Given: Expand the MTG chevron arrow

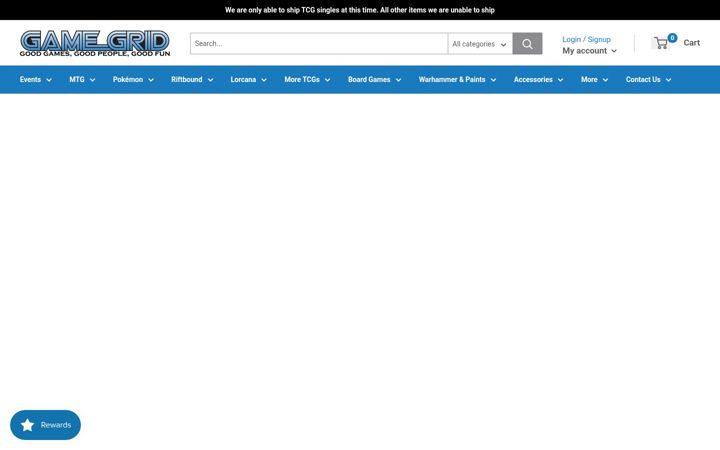Looking at the screenshot, I should (92, 80).
